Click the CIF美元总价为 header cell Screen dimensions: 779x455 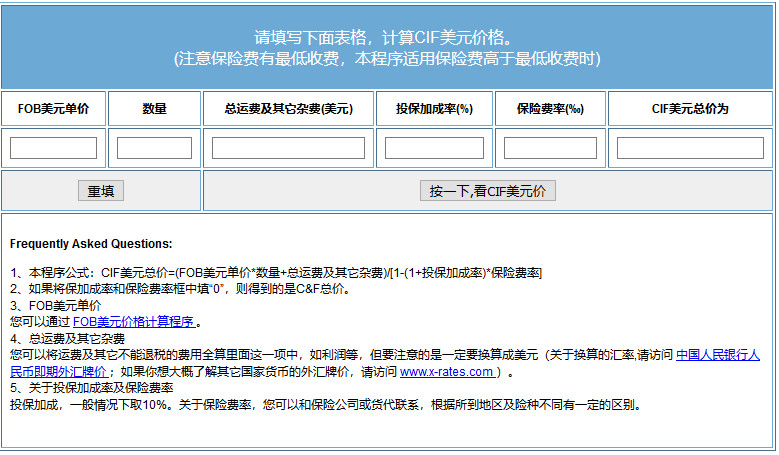690,109
